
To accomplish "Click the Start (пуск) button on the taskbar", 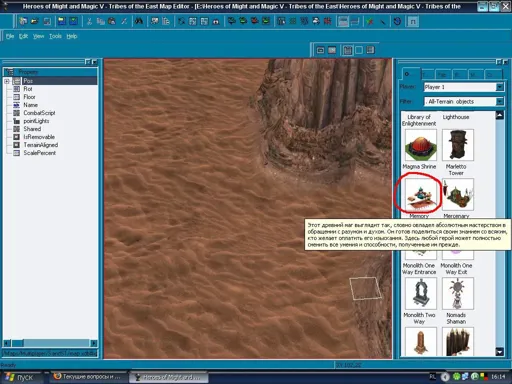I will 21,377.
